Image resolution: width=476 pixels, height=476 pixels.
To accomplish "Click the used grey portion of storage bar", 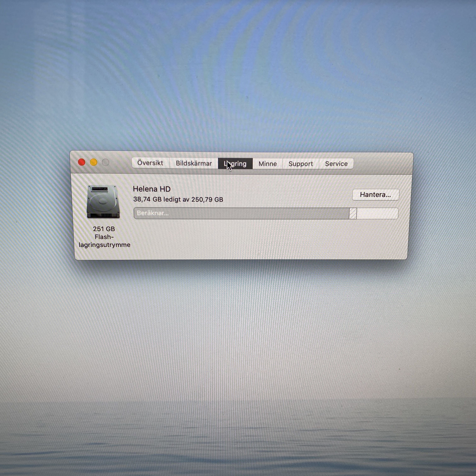I will point(259,213).
